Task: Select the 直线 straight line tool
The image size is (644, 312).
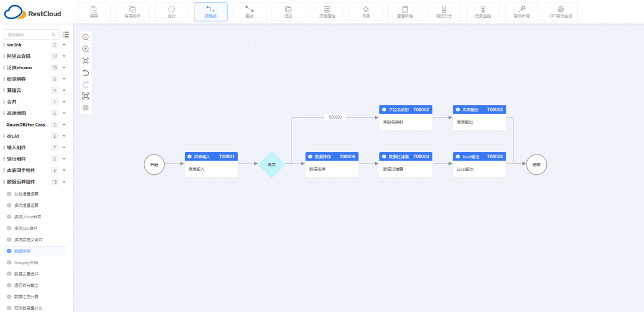Action: tap(249, 11)
